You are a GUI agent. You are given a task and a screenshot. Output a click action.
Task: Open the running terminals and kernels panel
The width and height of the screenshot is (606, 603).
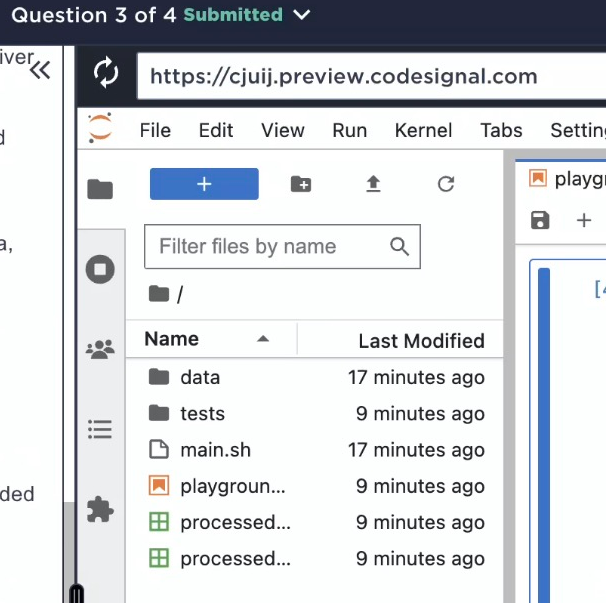[x=100, y=269]
